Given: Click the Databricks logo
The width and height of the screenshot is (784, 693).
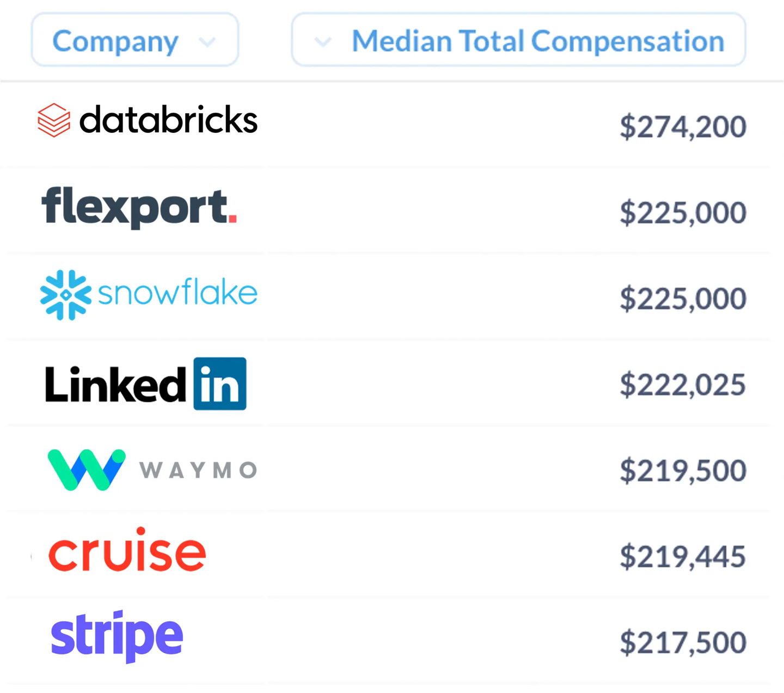Looking at the screenshot, I should point(147,120).
